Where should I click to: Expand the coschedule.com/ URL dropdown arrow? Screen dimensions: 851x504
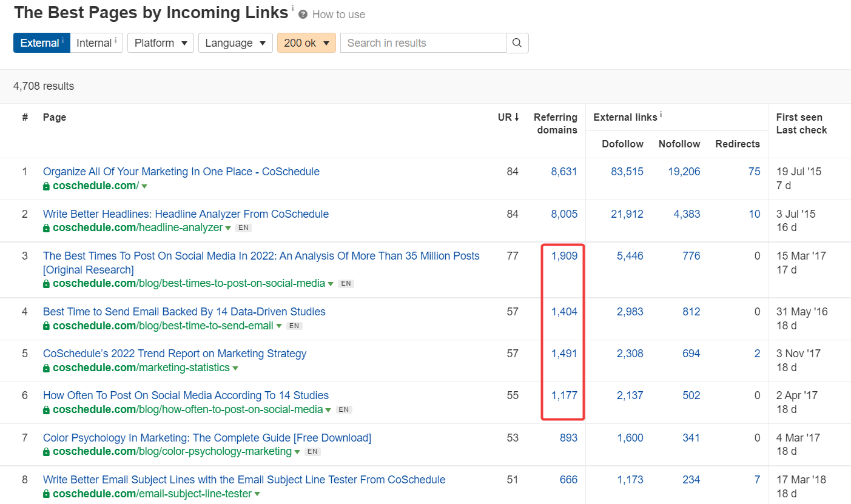(144, 186)
